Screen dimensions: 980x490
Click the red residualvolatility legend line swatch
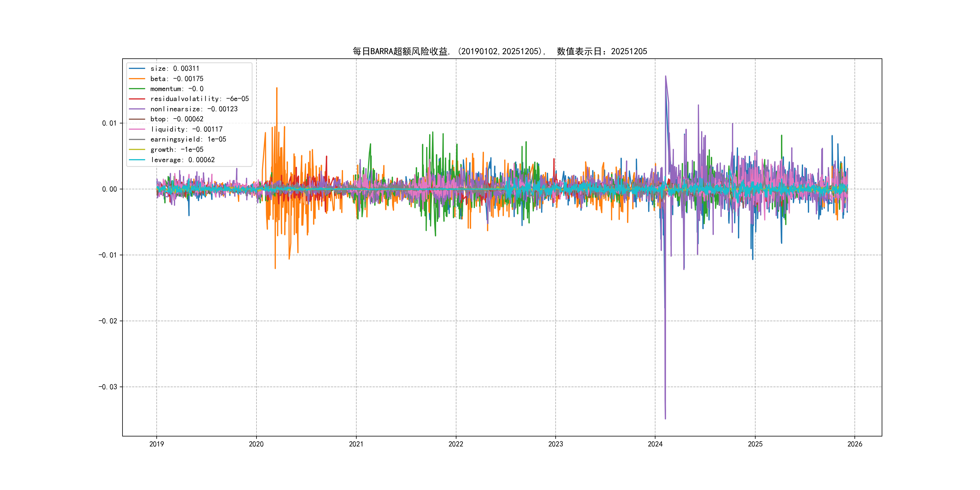point(137,99)
